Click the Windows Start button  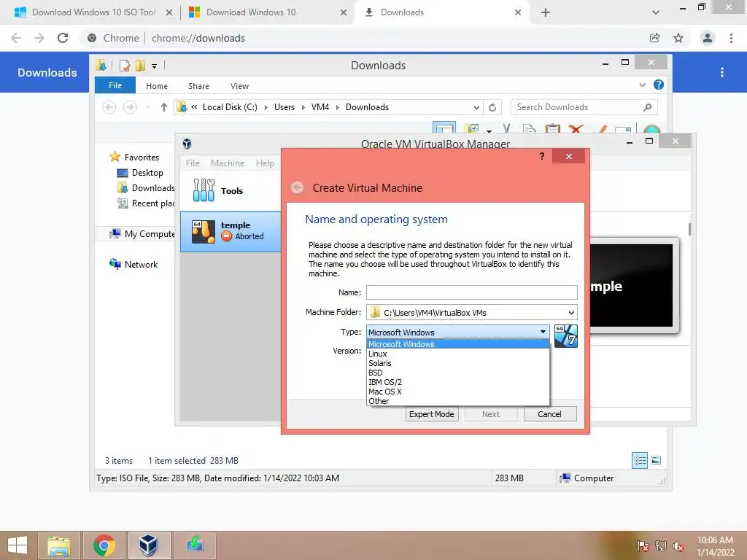pos(18,545)
